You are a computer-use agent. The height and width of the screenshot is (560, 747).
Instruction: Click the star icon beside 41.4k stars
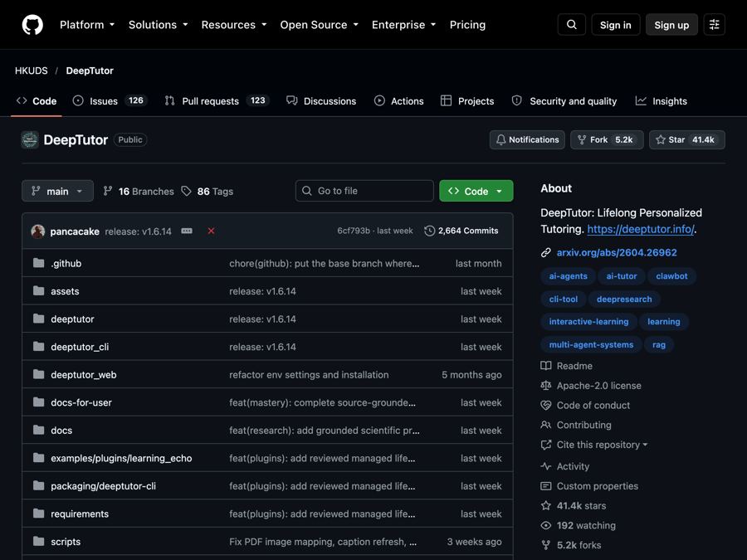click(546, 506)
